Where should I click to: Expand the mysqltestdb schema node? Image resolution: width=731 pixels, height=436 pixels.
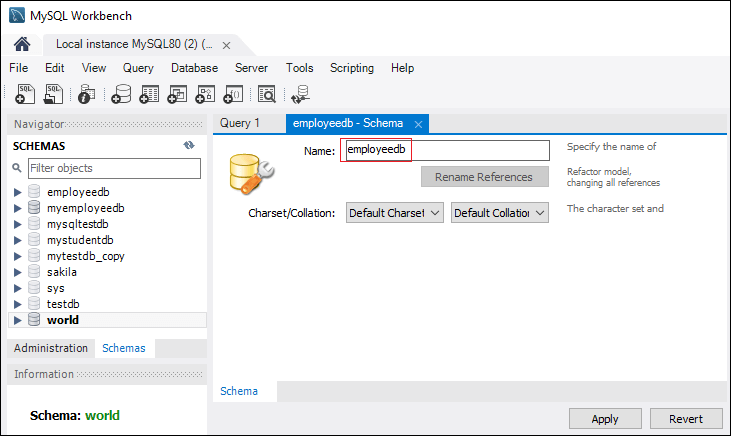[18, 224]
